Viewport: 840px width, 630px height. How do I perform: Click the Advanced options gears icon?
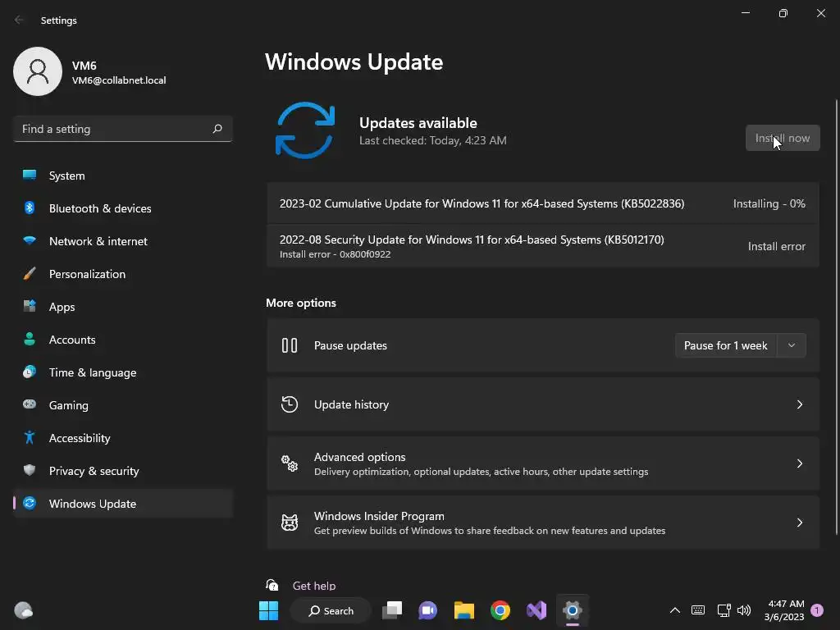(290, 463)
